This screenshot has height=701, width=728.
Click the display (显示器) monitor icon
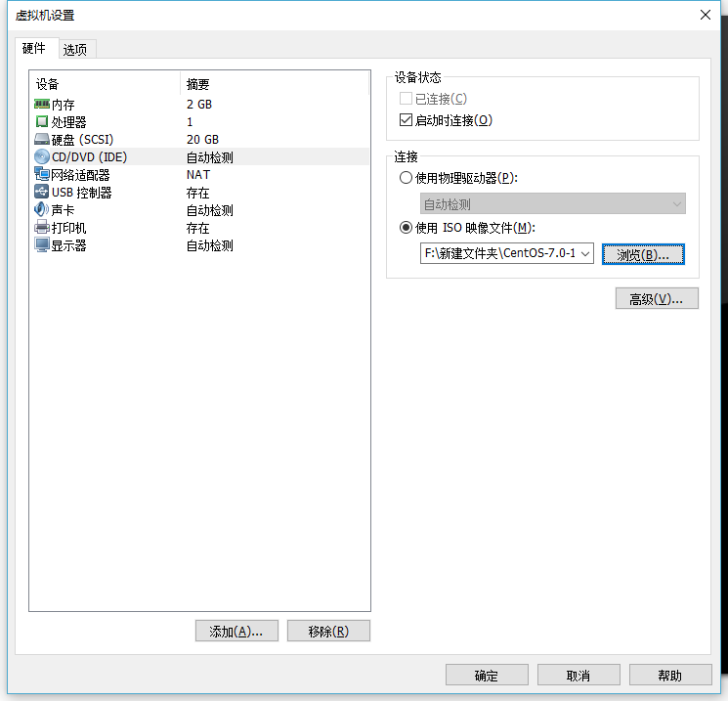42,245
